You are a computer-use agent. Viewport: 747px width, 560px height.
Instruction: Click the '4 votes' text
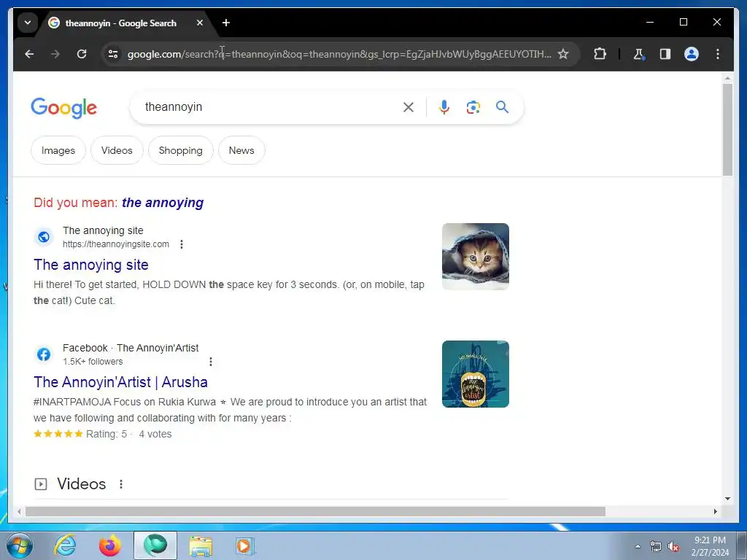tap(155, 435)
